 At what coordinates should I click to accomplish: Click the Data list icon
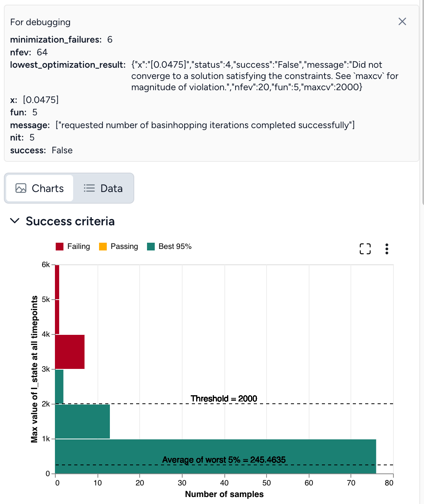[x=89, y=189]
